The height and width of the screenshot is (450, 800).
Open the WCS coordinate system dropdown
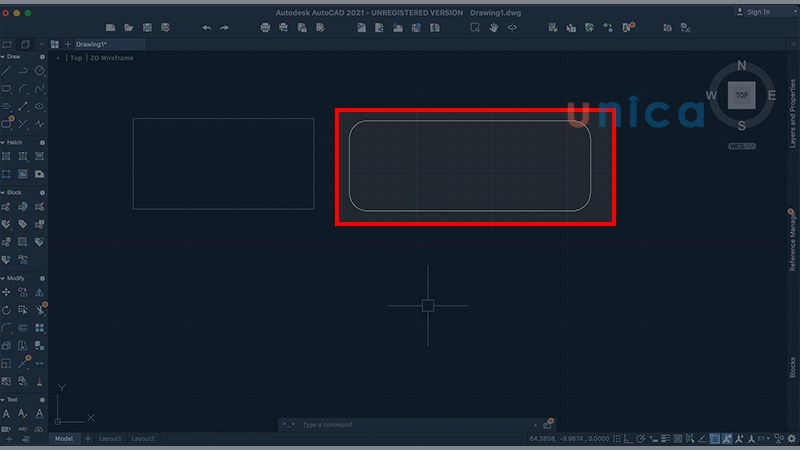click(741, 146)
